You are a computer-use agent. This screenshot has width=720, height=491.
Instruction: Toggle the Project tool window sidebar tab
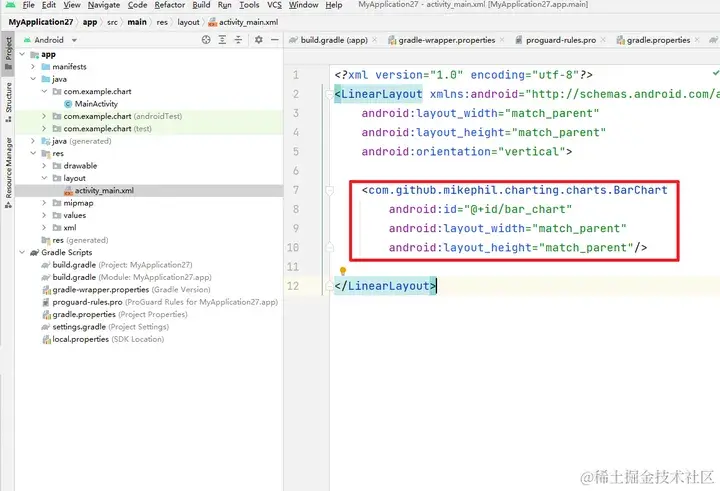(8, 53)
